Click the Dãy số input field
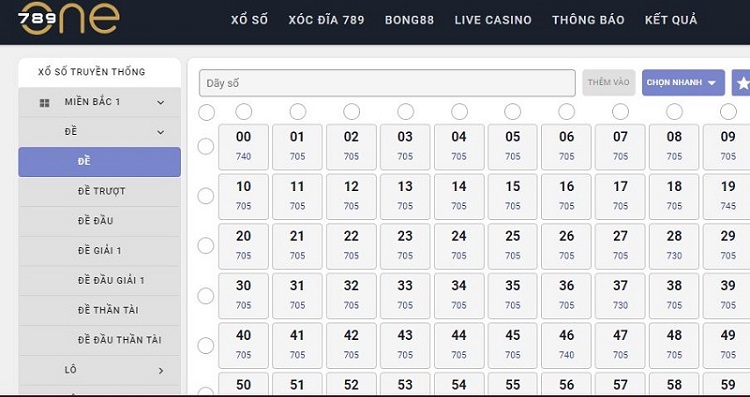Image resolution: width=750 pixels, height=397 pixels. click(387, 83)
